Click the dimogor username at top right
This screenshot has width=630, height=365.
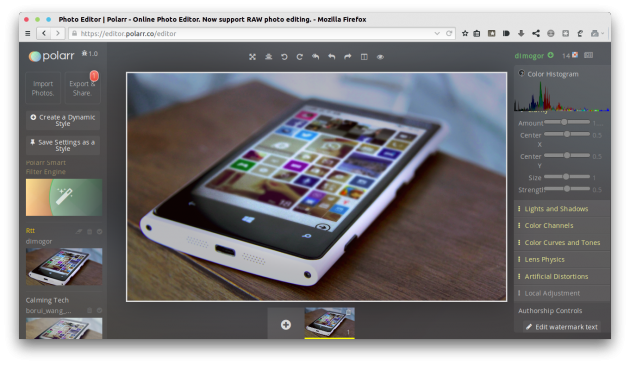529,56
